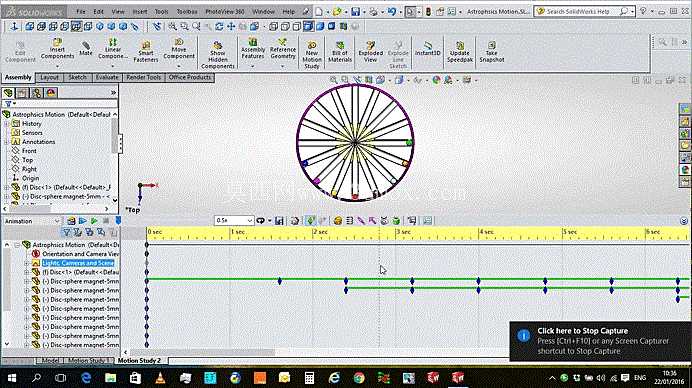Click Section View in heads-up toolbar
692x388 pixels.
[x=369, y=80]
